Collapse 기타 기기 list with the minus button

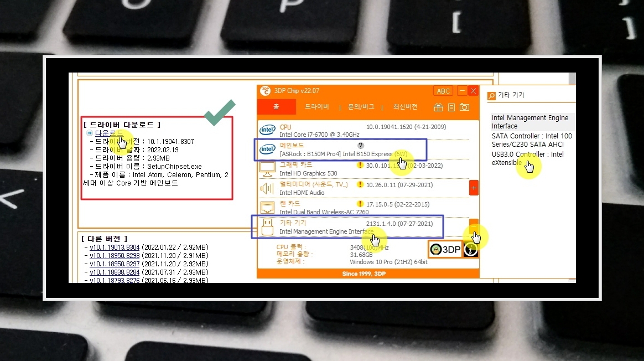[x=474, y=226]
